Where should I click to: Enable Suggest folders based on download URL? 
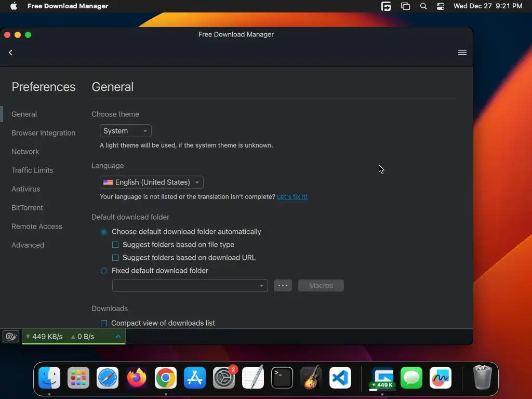click(x=115, y=258)
